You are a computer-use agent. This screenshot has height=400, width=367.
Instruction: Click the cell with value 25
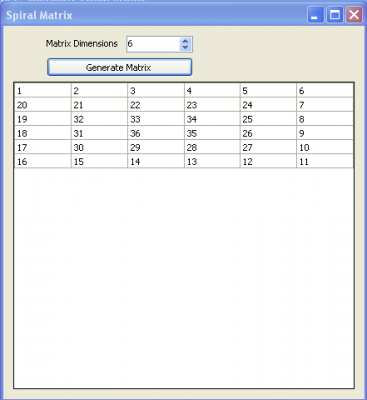click(268, 119)
